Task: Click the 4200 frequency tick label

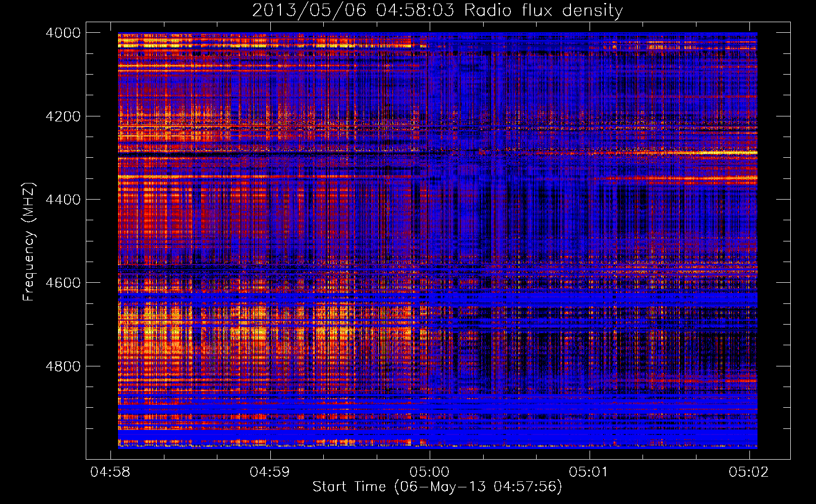Action: click(63, 116)
